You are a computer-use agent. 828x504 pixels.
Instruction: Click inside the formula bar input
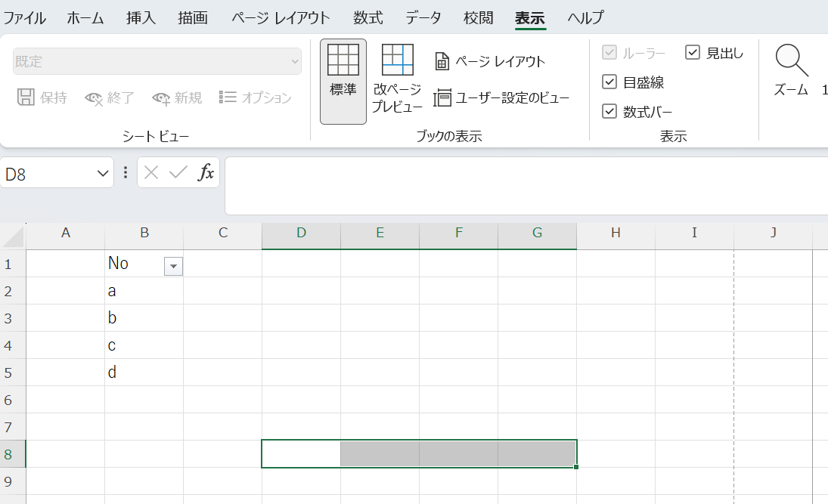click(522, 185)
